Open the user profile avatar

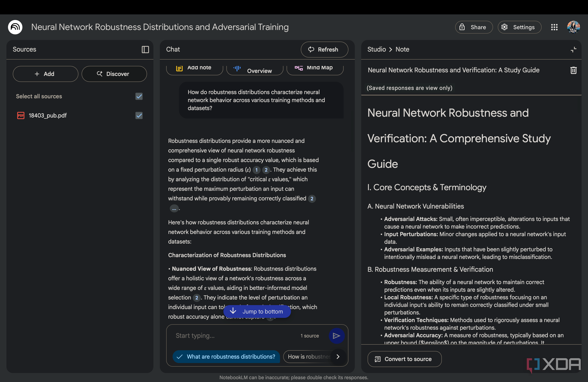[573, 27]
